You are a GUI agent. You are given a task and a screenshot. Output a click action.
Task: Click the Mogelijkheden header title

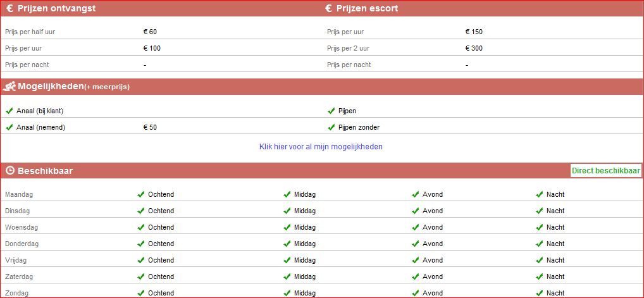pyautogui.click(x=51, y=87)
